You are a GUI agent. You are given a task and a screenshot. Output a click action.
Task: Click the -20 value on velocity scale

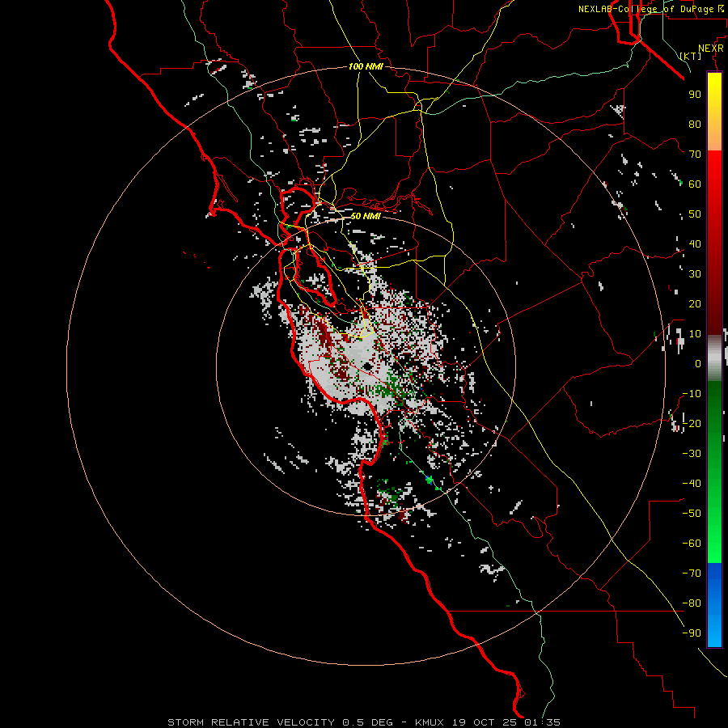692,424
